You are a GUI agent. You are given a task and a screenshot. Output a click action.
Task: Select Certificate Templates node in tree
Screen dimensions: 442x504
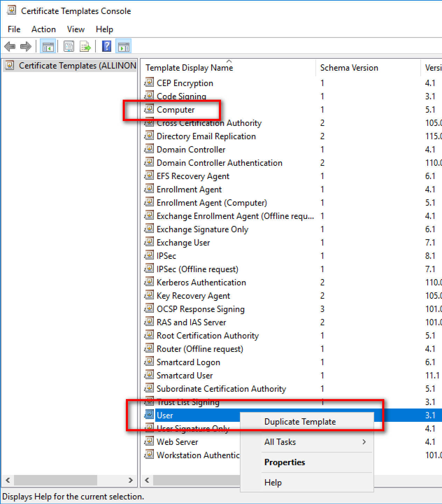77,66
